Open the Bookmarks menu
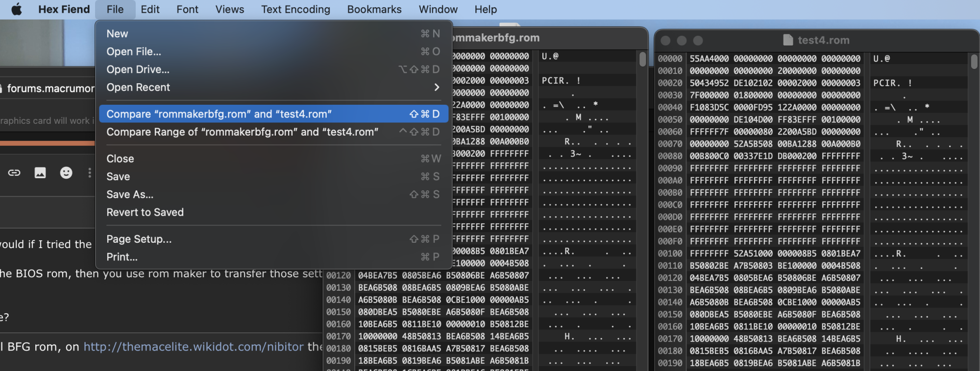The image size is (980, 371). (x=374, y=9)
